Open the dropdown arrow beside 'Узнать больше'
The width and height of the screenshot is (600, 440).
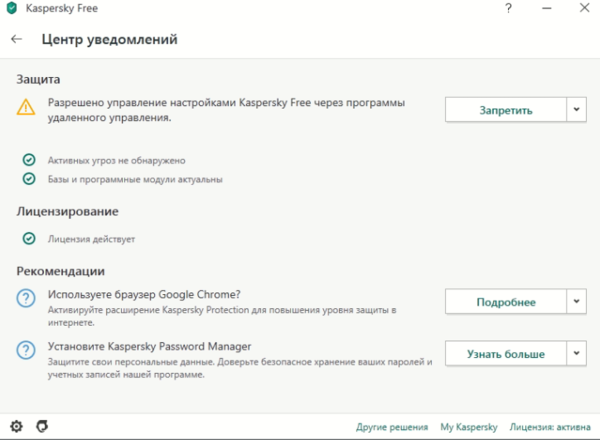[577, 353]
